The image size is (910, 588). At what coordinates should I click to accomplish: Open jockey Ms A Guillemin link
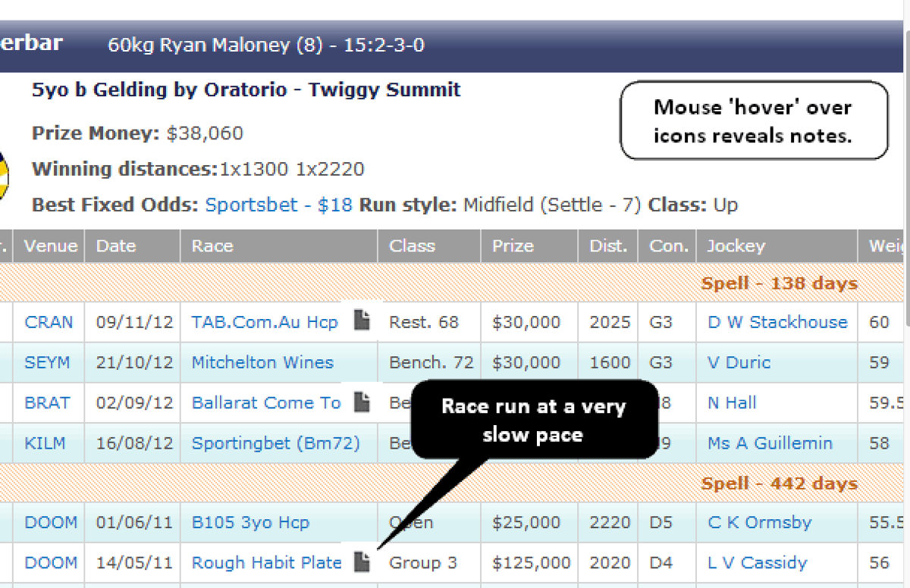point(770,443)
